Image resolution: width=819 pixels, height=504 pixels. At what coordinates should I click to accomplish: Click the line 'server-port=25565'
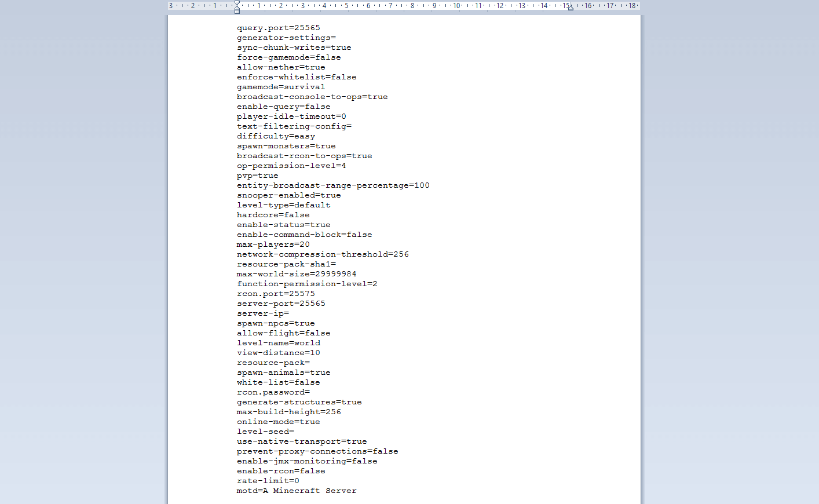pos(281,304)
